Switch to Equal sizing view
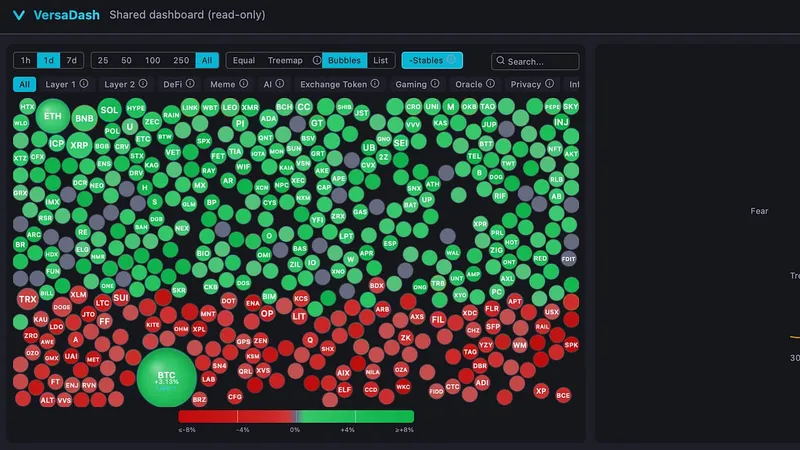Viewport: 800px width, 450px height. 244,60
